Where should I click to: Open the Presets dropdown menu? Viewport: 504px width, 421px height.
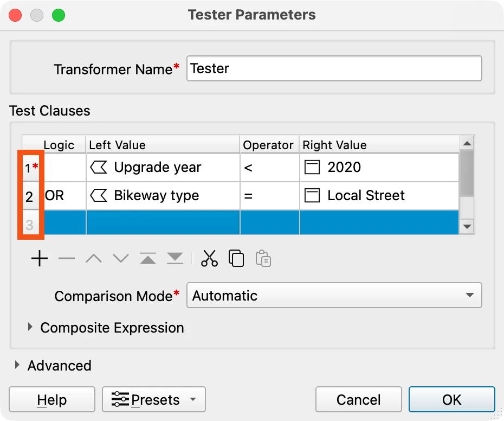point(154,399)
